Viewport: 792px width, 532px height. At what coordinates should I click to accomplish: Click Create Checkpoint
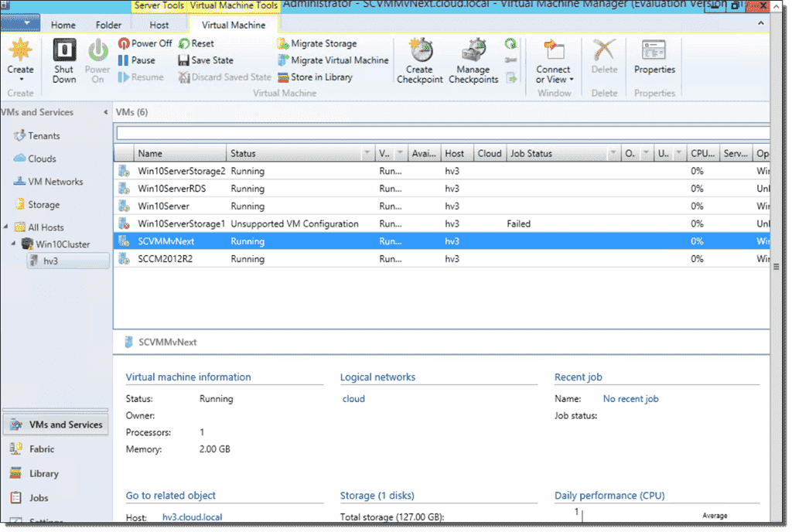(420, 60)
